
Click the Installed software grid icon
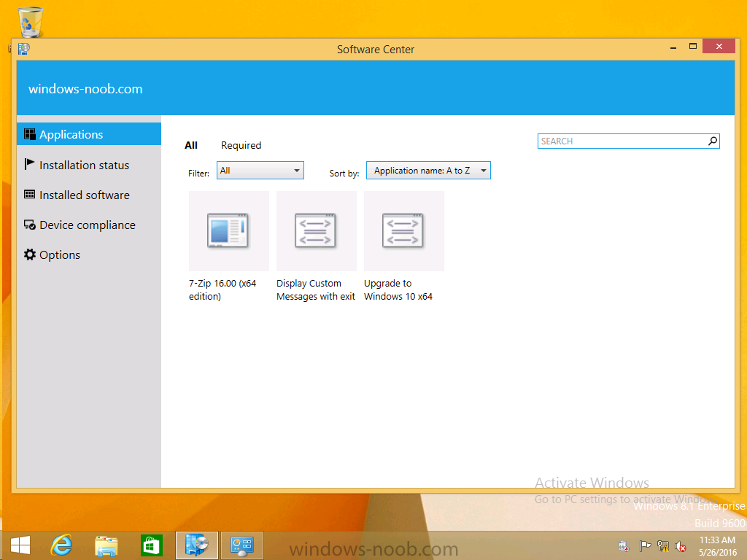(29, 194)
